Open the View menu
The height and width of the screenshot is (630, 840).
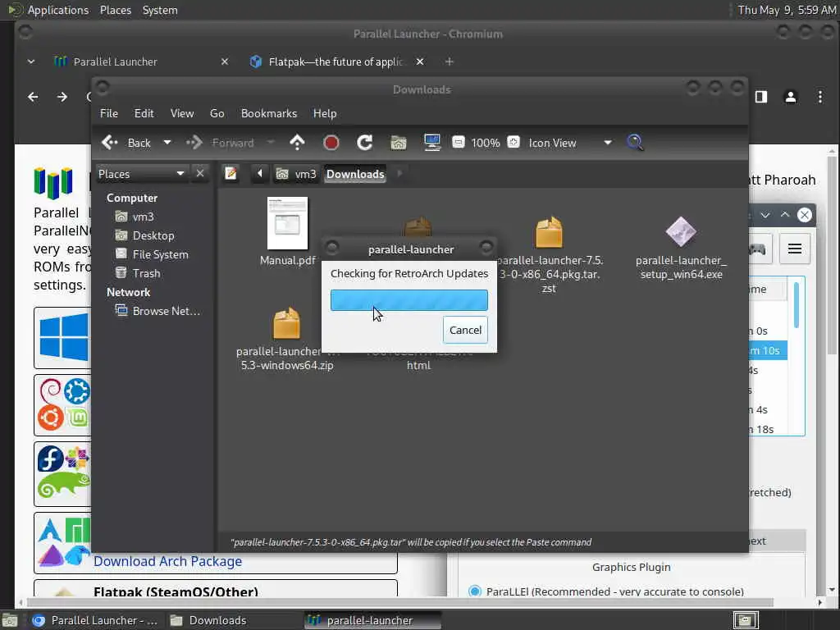coord(182,113)
